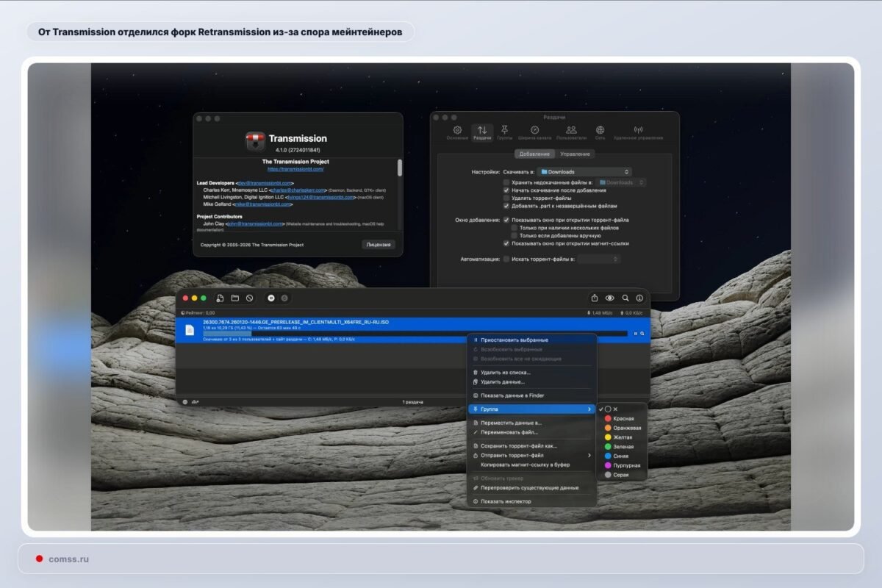Click create torrent file toolbar icon
The height and width of the screenshot is (588, 882).
[x=220, y=298]
